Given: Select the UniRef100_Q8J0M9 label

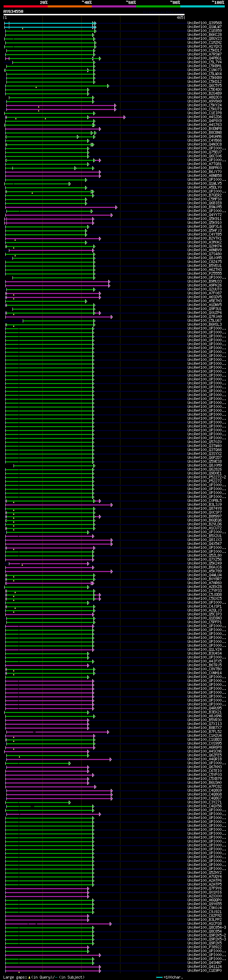Looking at the screenshot, I should click(x=204, y=466).
